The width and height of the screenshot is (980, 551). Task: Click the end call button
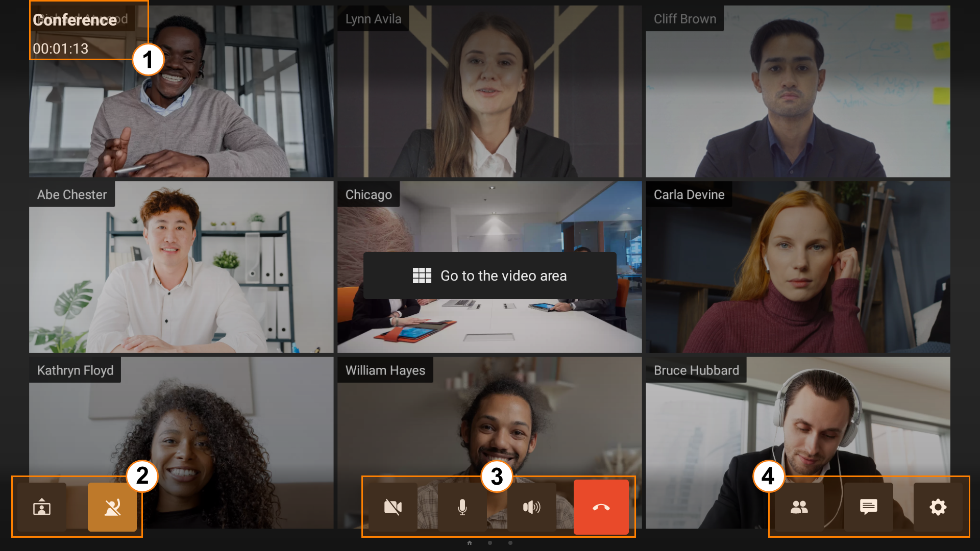pyautogui.click(x=601, y=507)
